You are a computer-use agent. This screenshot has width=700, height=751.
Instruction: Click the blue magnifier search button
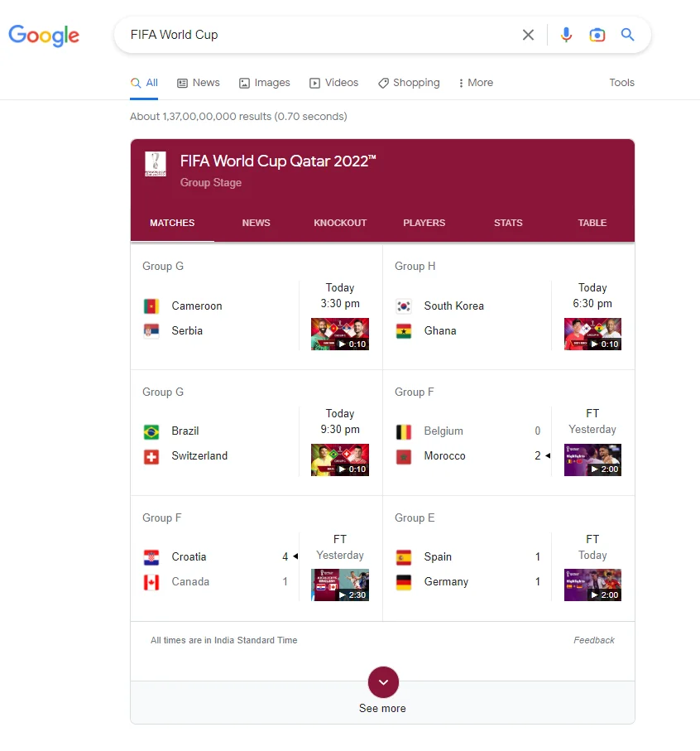coord(628,35)
